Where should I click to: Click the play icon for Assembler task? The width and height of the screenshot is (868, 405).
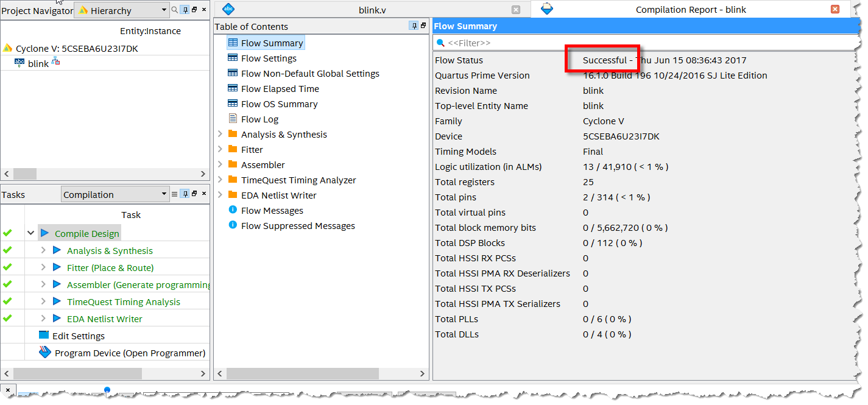pyautogui.click(x=57, y=284)
